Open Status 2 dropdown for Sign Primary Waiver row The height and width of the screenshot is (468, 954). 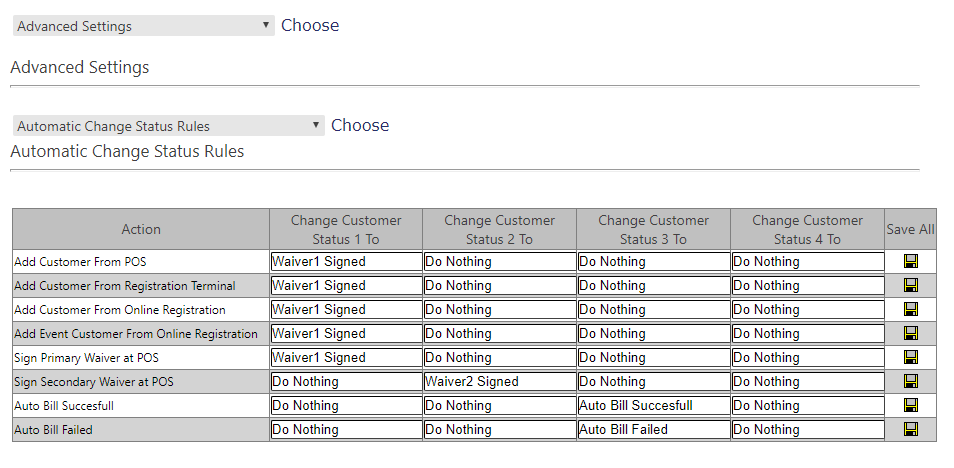pyautogui.click(x=500, y=358)
